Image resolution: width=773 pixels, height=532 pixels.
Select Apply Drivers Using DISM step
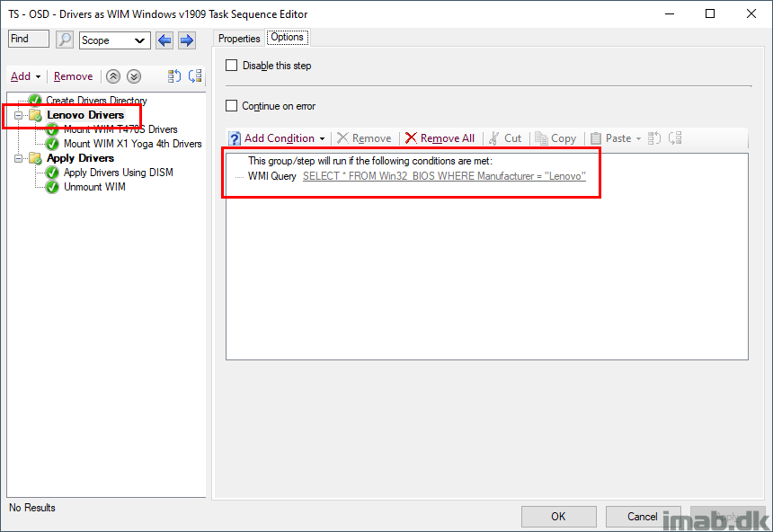tap(119, 173)
